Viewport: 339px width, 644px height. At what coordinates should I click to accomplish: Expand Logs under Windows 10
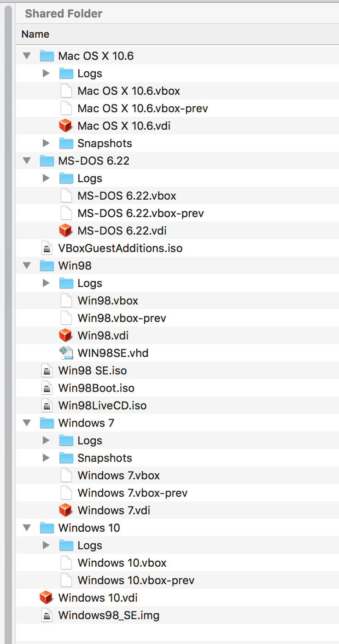pyautogui.click(x=46, y=545)
